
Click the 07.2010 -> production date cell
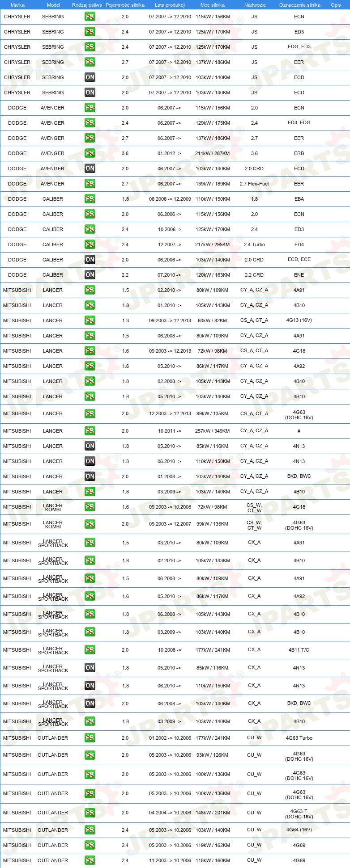(169, 275)
